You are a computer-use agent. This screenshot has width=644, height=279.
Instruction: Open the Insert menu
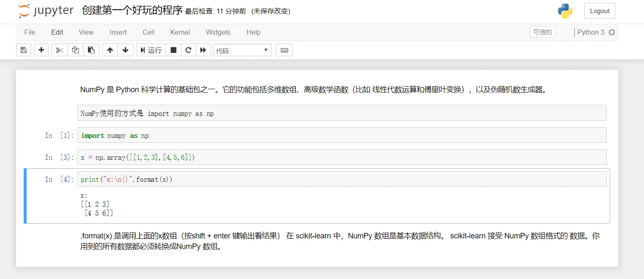pos(118,32)
